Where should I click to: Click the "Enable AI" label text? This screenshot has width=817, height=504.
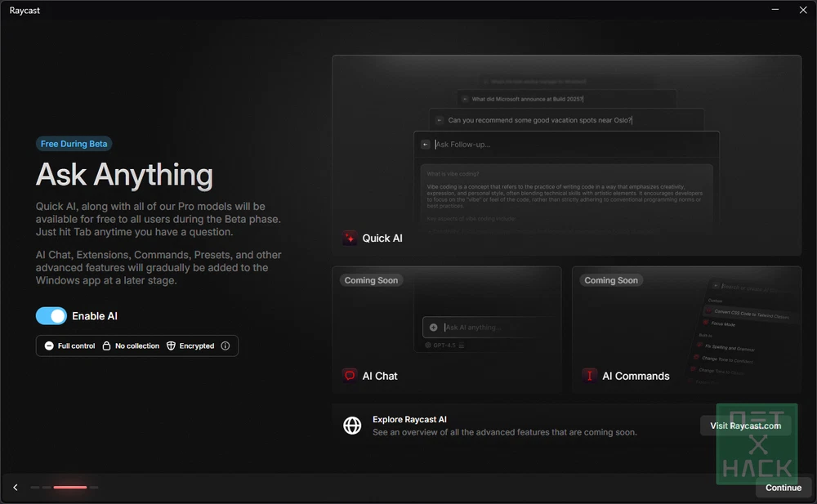(95, 316)
